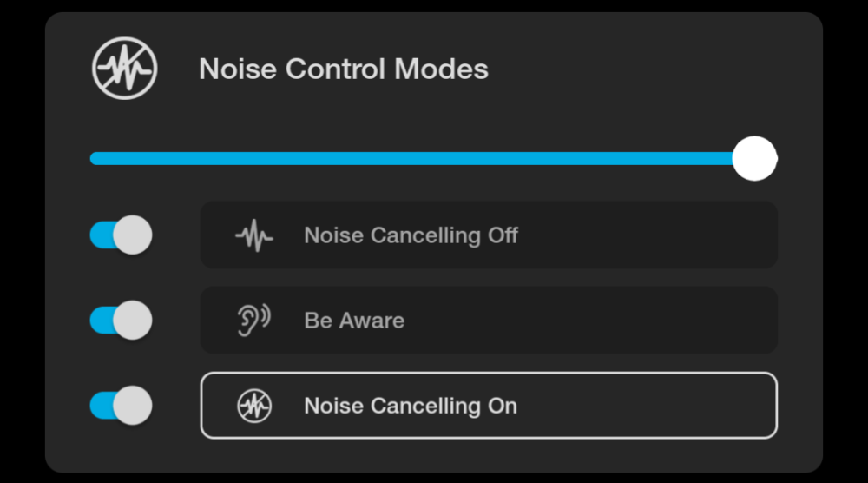Click the white noise control slider handle
868x483 pixels.
[754, 158]
